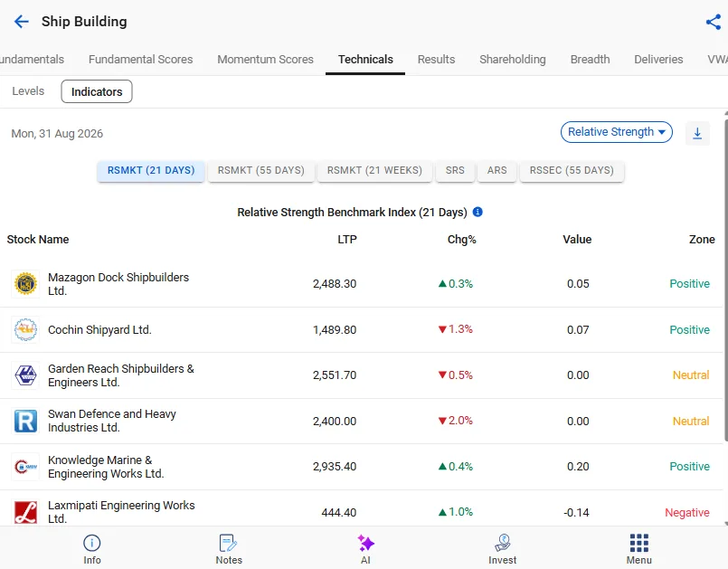Click the Laxmipati Engineering Works logo

pos(25,512)
